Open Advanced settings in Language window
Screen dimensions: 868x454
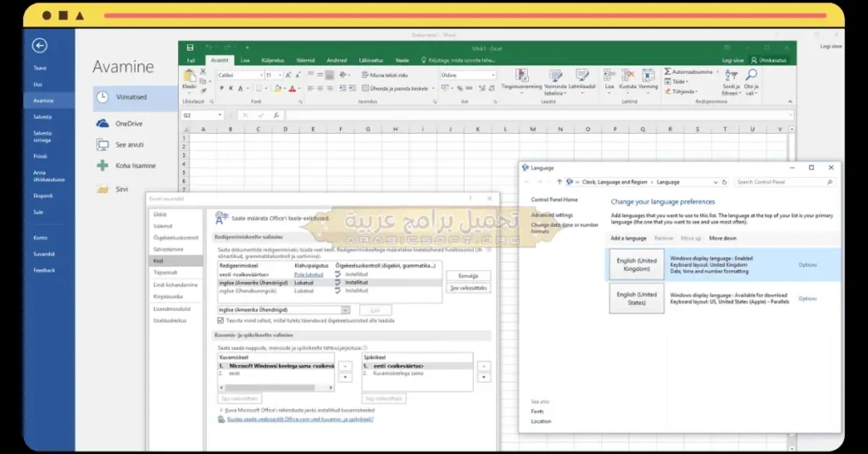coord(552,214)
